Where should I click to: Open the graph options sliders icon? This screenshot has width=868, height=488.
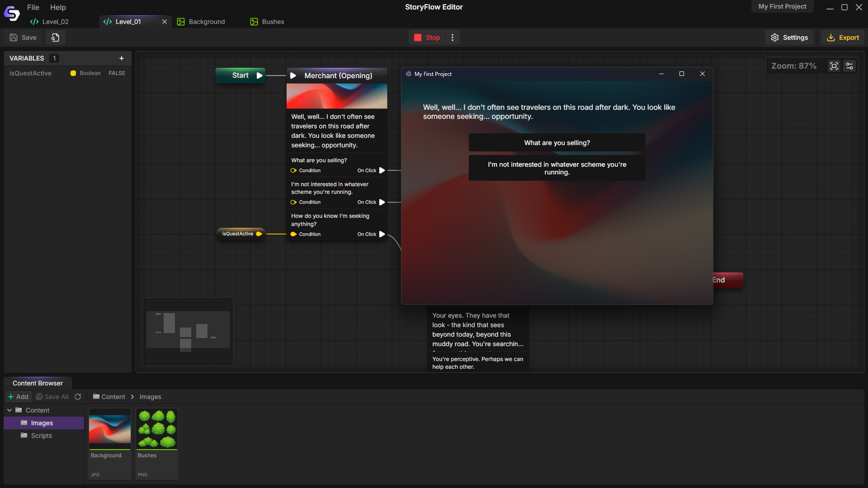coord(849,66)
